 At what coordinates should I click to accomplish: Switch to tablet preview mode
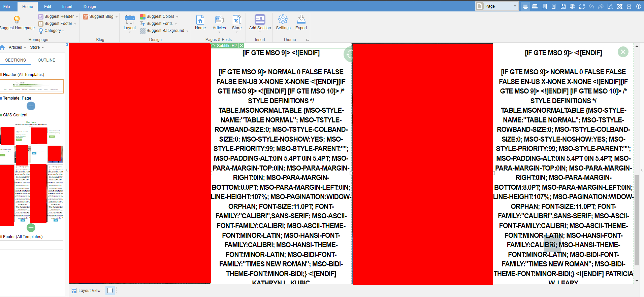(544, 6)
